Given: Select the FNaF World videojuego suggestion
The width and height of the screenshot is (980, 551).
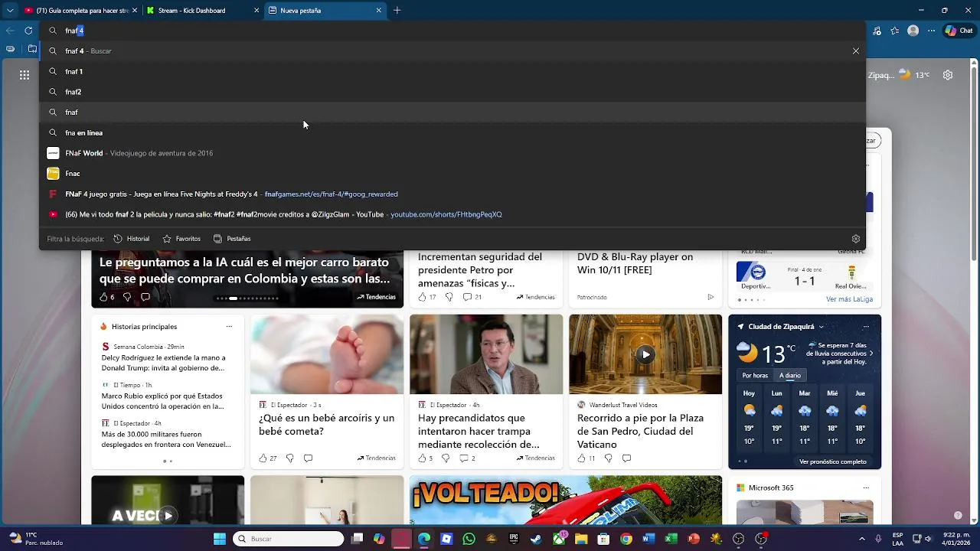Looking at the screenshot, I should [x=452, y=153].
